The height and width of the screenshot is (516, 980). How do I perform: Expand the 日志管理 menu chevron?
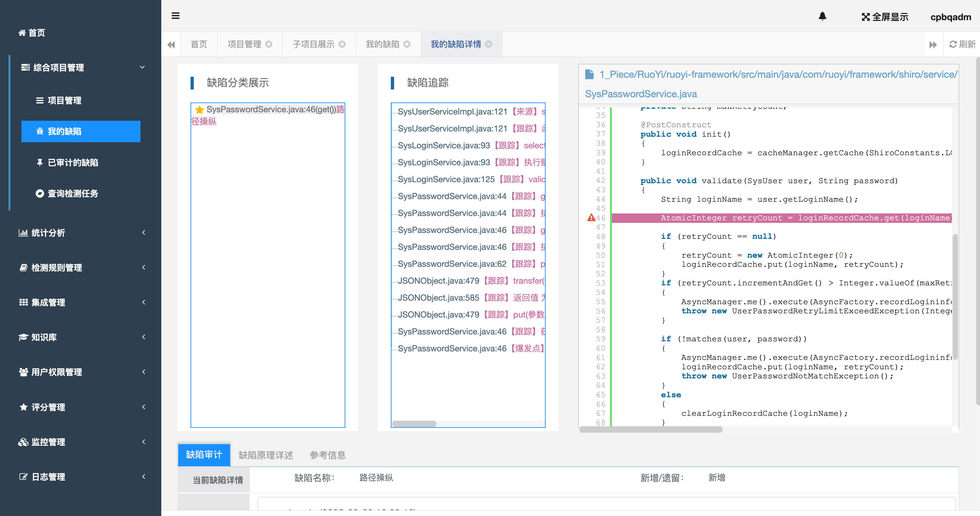[143, 476]
